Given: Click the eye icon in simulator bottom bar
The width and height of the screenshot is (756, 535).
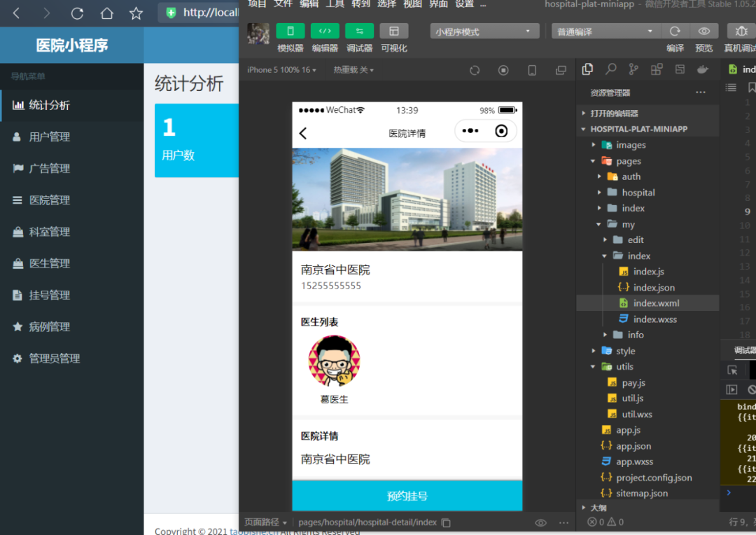Looking at the screenshot, I should coord(540,522).
